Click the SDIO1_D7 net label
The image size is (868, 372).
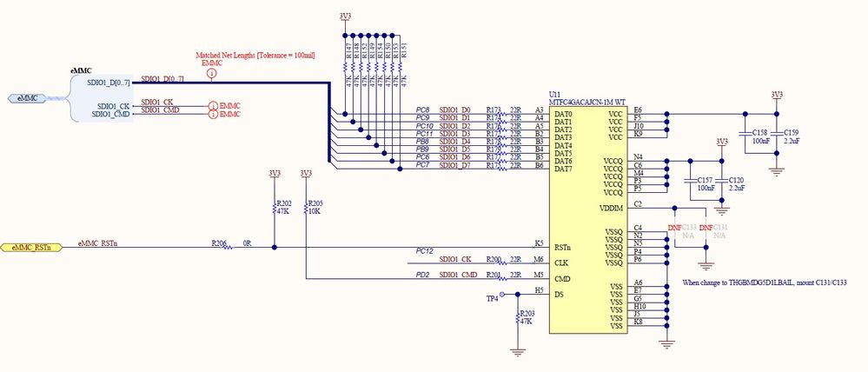[x=455, y=165]
